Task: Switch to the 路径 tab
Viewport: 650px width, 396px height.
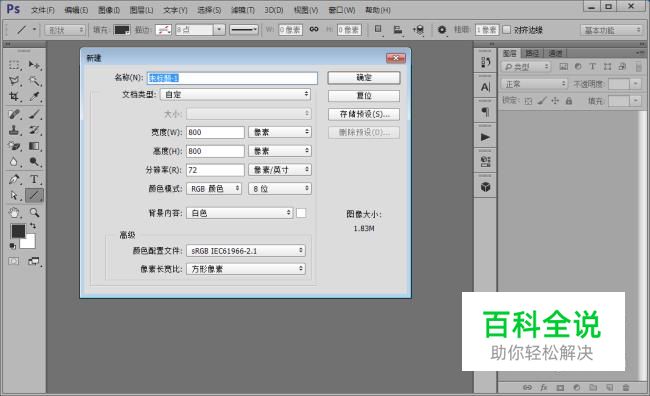Action: point(532,53)
